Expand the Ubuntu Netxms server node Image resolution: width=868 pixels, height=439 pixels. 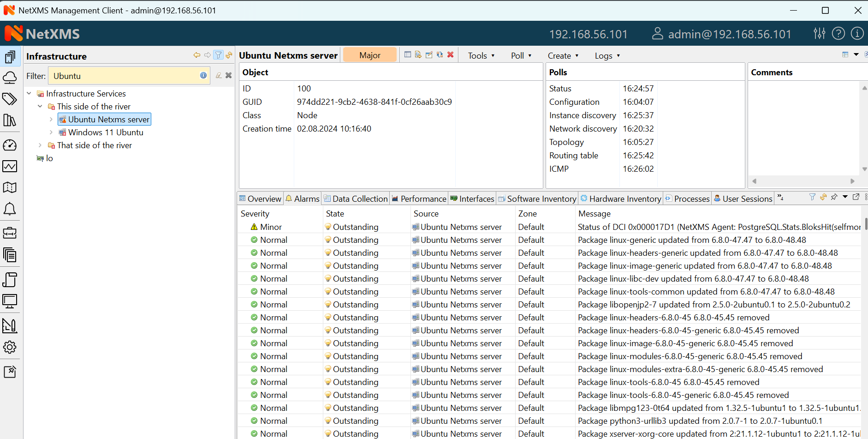51,120
